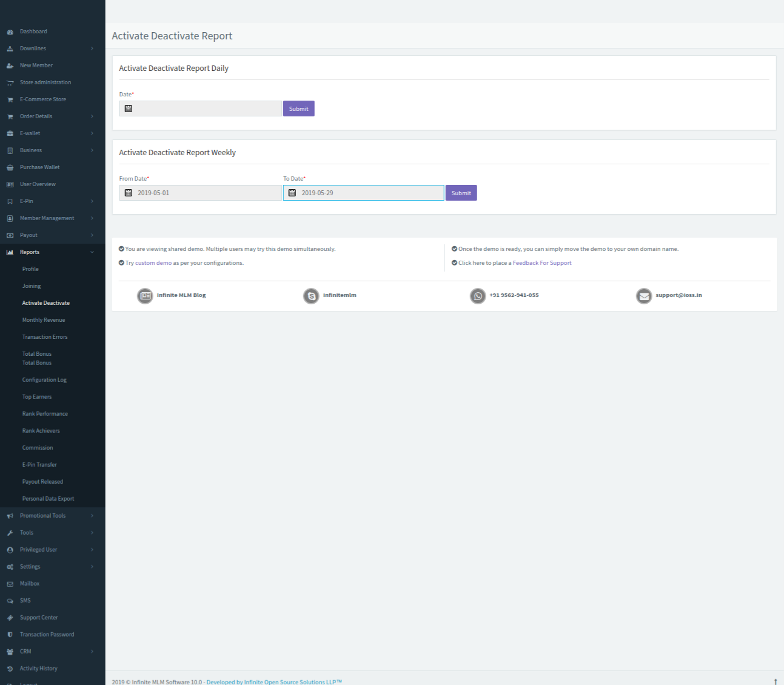Open Rank Performance report
Image resolution: width=784 pixels, height=685 pixels.
45,414
